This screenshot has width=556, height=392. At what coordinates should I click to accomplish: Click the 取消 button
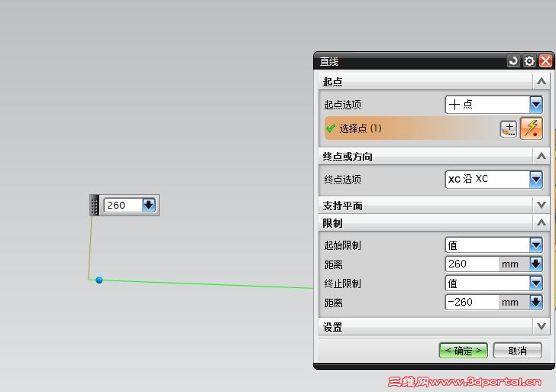coord(517,351)
